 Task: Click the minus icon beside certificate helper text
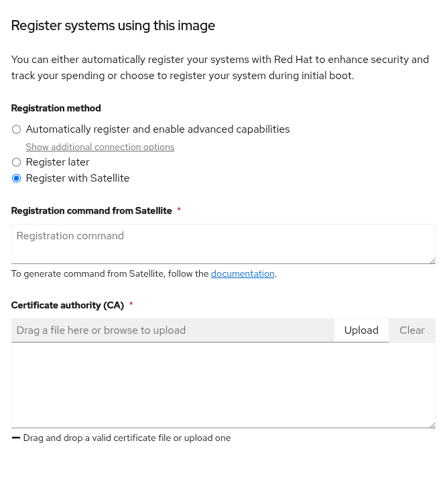coord(16,438)
